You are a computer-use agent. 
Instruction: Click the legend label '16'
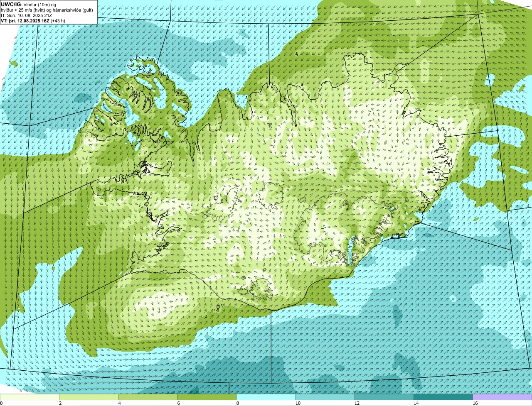point(475,403)
